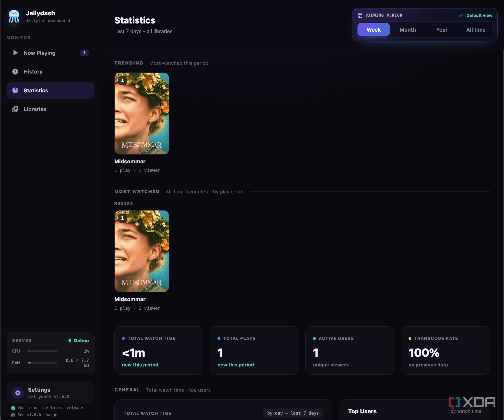Click the CPU usage bar

pos(43,351)
